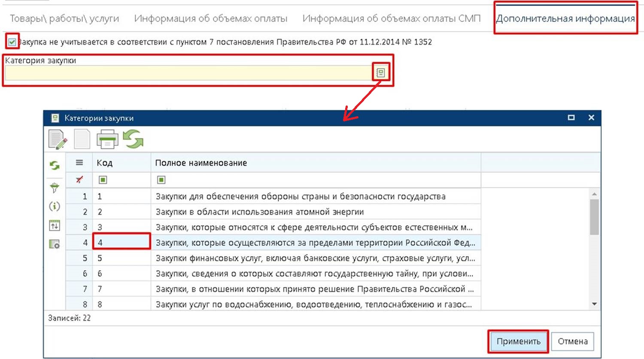Sort by the Код column header
Image resolution: width=644 pixels, height=359 pixels.
[x=122, y=163]
